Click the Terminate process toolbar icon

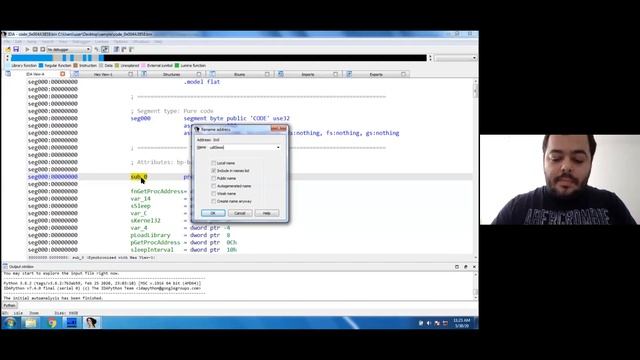coord(42,49)
